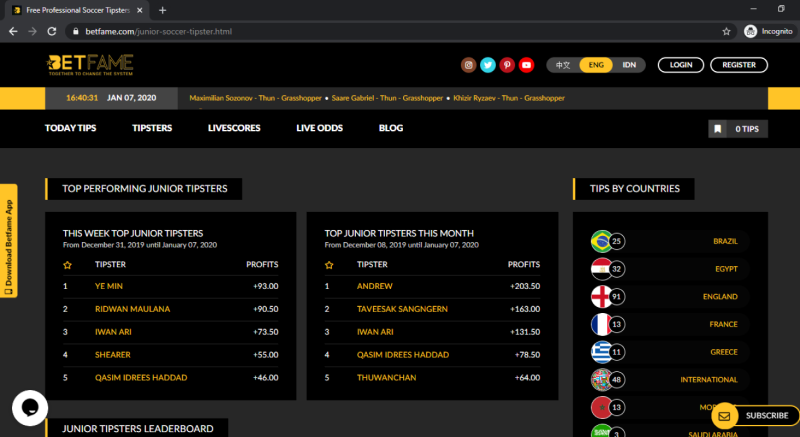Open GREECE tips by country

(724, 352)
